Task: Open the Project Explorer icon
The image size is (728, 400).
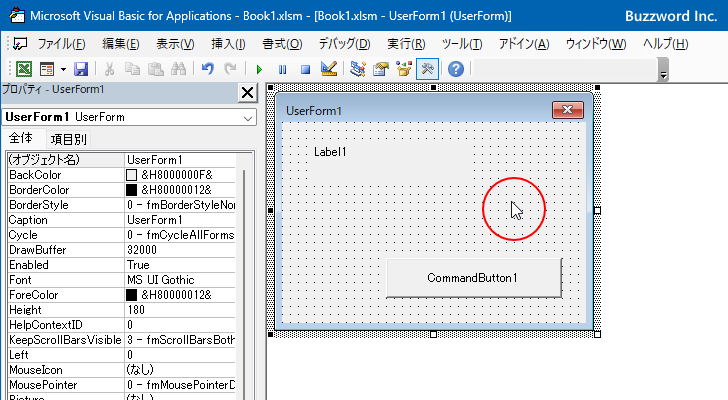Action: 358,69
